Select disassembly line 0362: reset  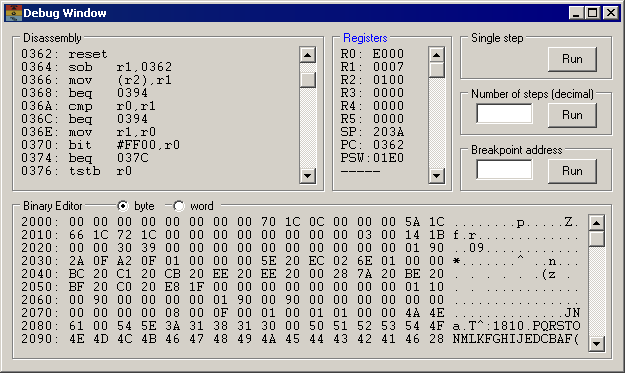[x=64, y=54]
